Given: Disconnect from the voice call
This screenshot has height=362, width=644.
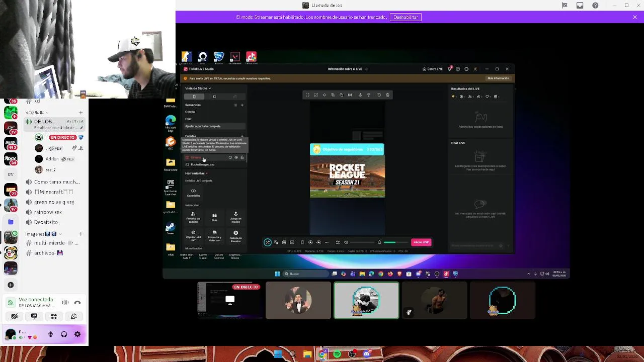Looking at the screenshot, I should [x=77, y=302].
